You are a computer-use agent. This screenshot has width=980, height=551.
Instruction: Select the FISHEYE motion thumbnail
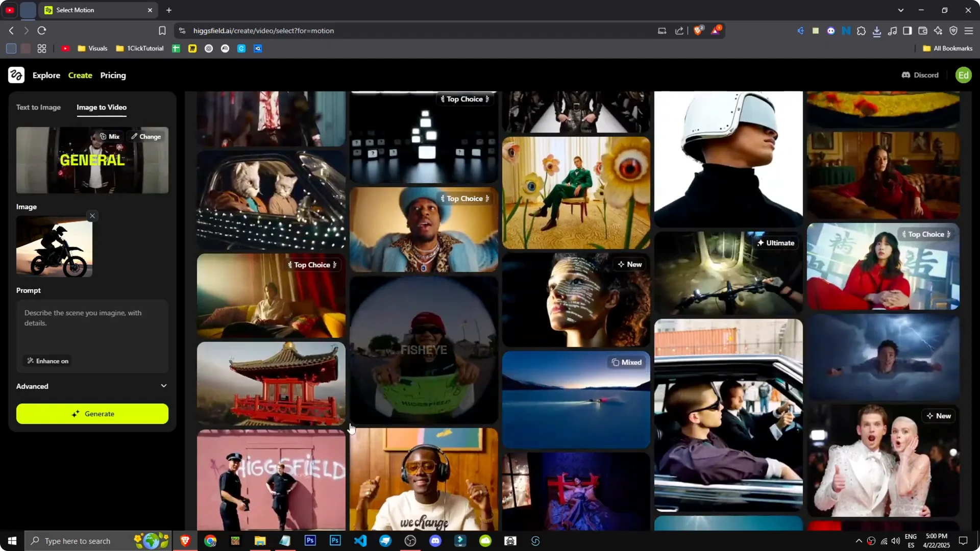[424, 350]
